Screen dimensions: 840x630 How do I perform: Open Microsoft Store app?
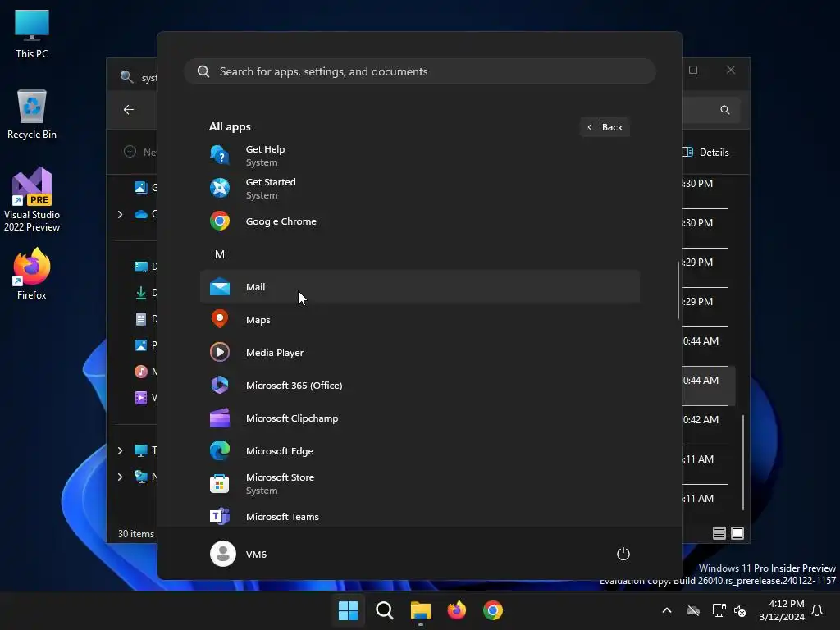click(x=419, y=484)
